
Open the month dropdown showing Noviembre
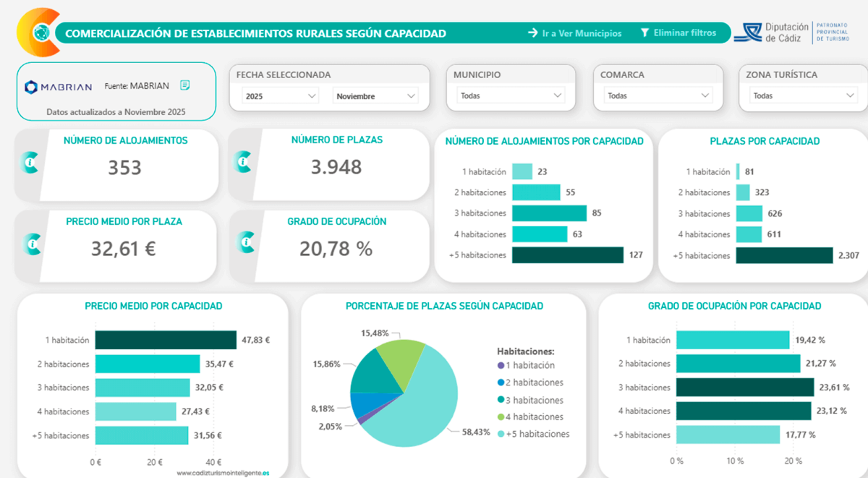click(x=375, y=95)
